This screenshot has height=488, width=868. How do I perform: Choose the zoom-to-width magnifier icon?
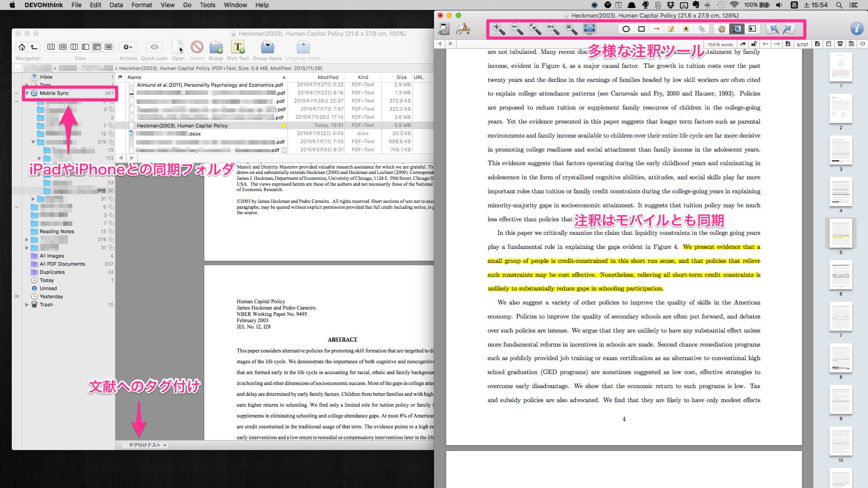pos(553,29)
